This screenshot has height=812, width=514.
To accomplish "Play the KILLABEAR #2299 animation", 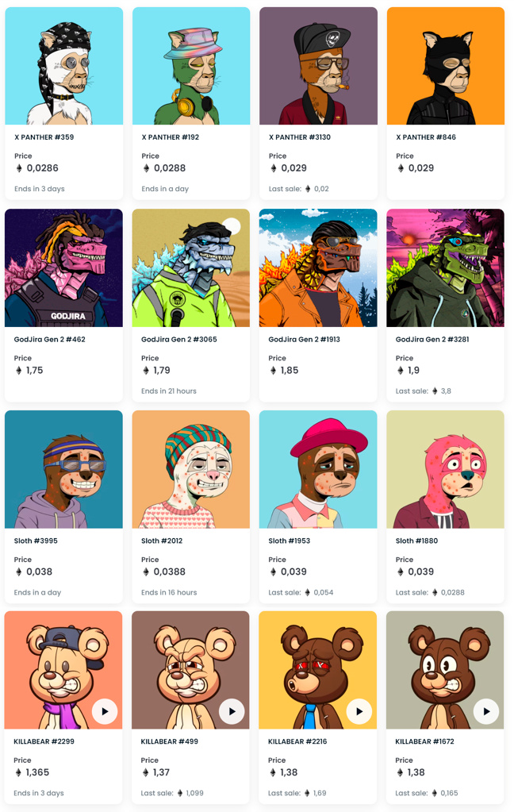I will click(105, 711).
